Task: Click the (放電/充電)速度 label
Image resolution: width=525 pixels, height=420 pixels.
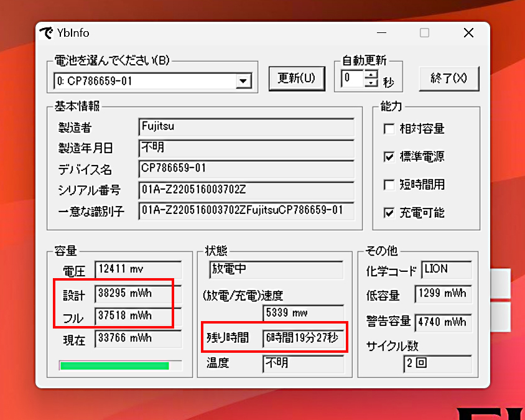Action: click(x=243, y=296)
